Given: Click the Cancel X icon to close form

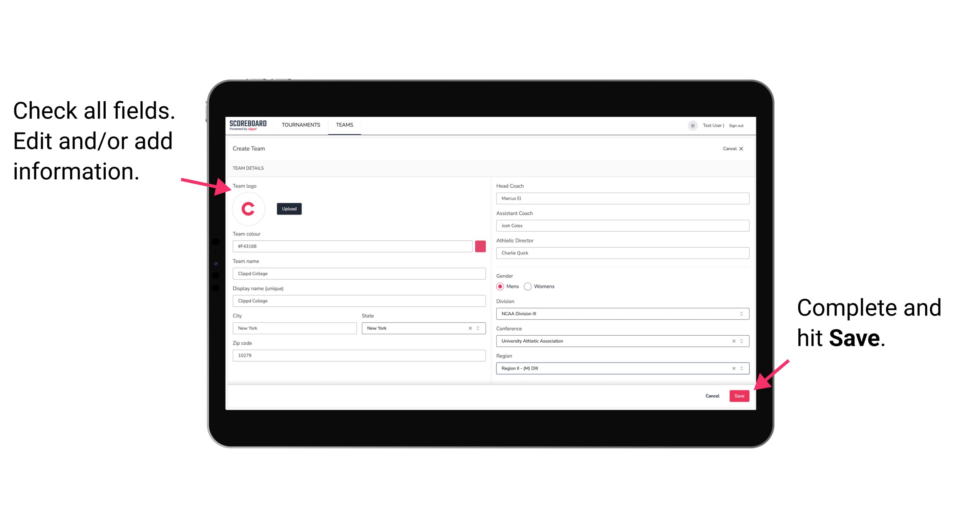Looking at the screenshot, I should pos(742,149).
